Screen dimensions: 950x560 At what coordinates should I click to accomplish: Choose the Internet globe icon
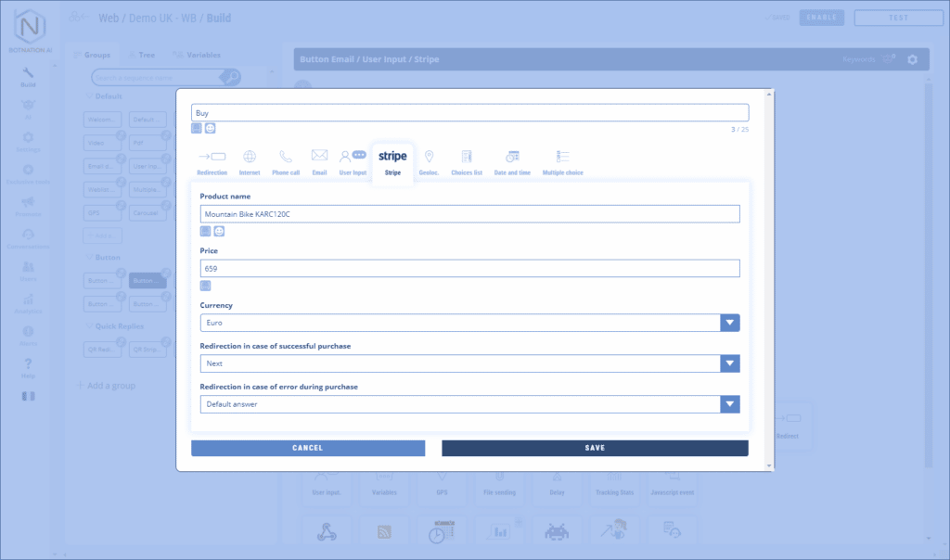tap(249, 157)
